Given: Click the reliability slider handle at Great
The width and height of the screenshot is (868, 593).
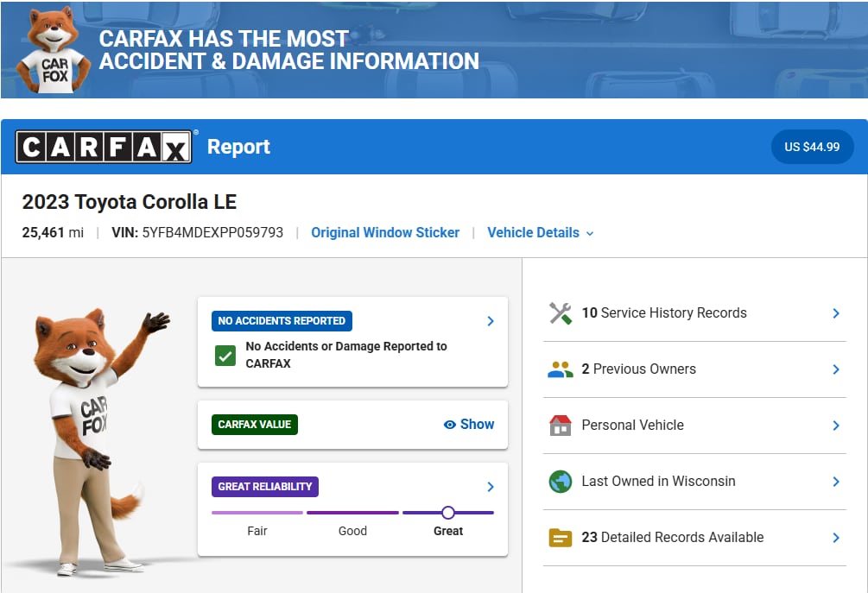Looking at the screenshot, I should tap(448, 513).
